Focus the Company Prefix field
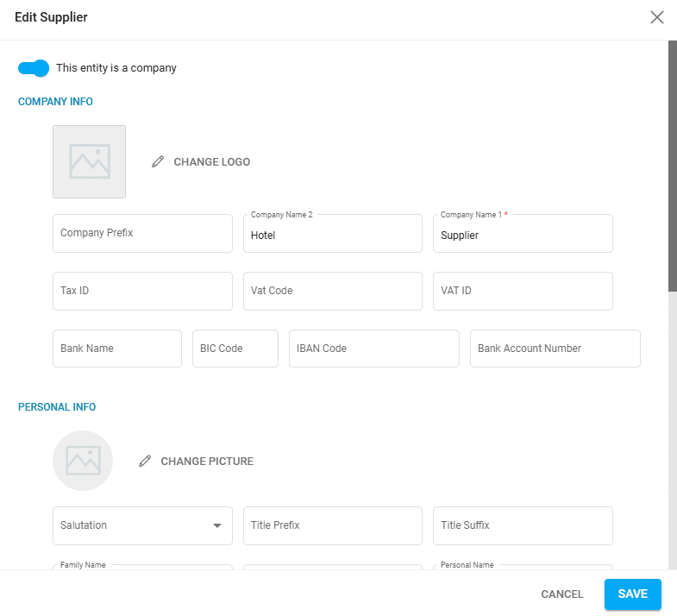The height and width of the screenshot is (616, 677). [142, 234]
